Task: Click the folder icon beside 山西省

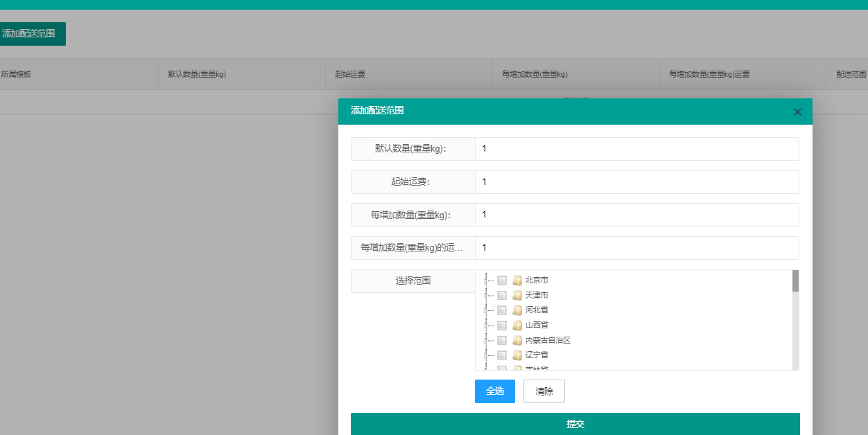Action: pyautogui.click(x=517, y=325)
